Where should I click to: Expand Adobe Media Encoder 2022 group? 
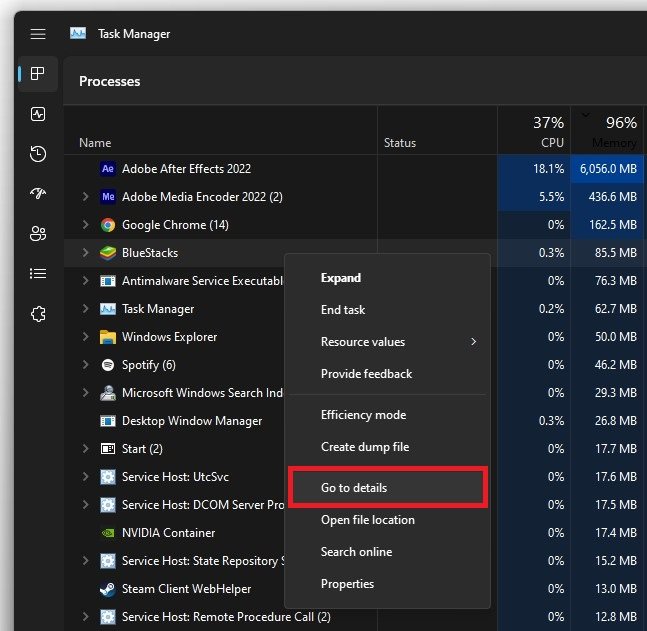pyautogui.click(x=86, y=197)
